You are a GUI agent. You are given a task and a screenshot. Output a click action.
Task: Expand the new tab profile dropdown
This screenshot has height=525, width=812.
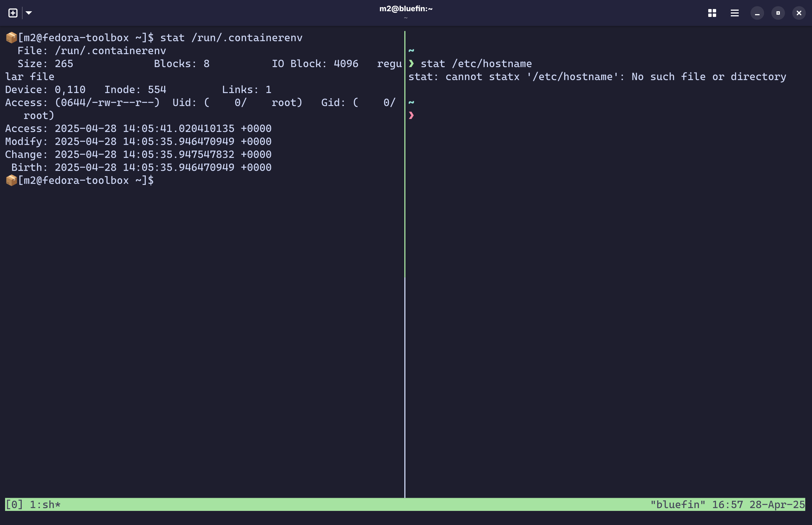(29, 13)
